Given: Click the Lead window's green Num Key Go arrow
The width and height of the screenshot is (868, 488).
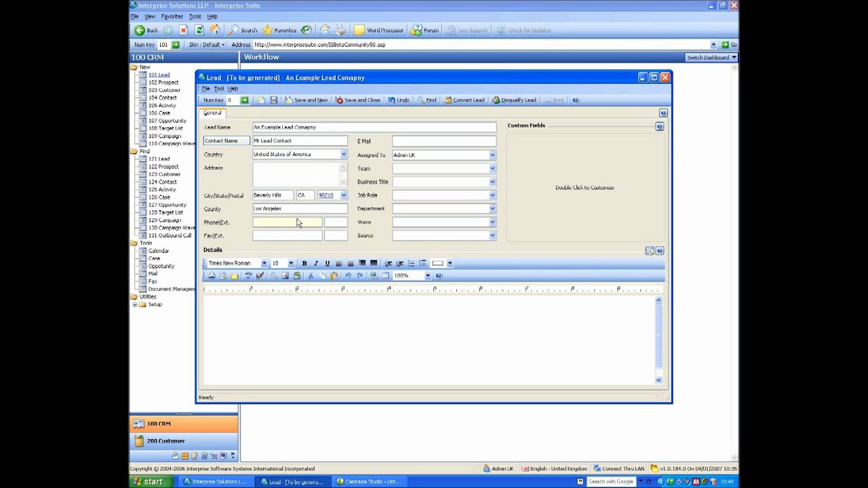Looking at the screenshot, I should pos(244,100).
